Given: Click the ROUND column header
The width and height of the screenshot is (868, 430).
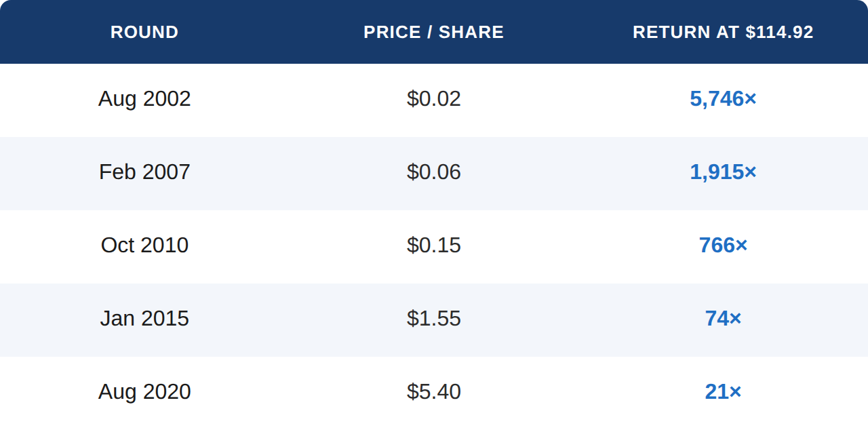Looking at the screenshot, I should [144, 32].
